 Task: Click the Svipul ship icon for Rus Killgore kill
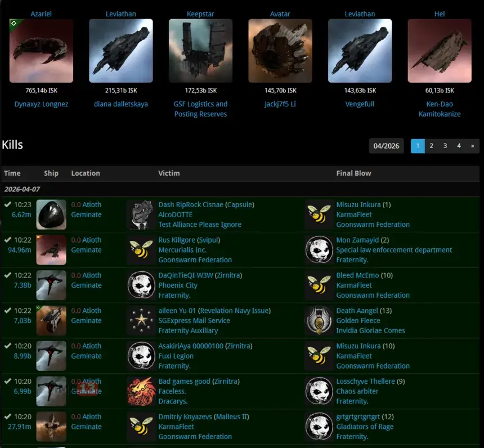pos(51,250)
